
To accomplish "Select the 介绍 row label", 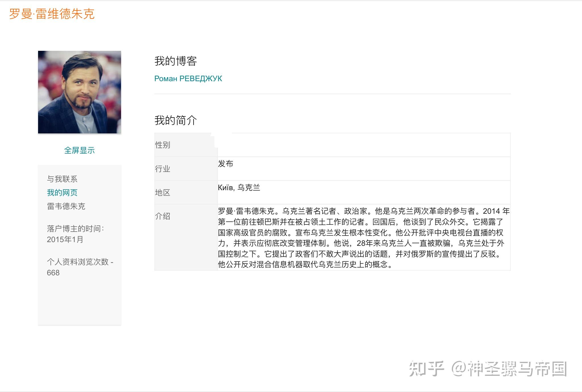I will 163,216.
